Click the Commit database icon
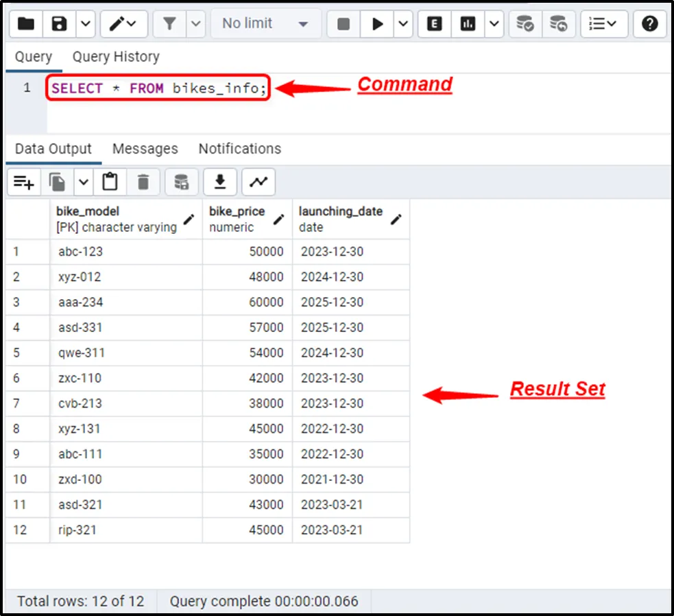Image resolution: width=674 pixels, height=616 pixels. [x=525, y=24]
